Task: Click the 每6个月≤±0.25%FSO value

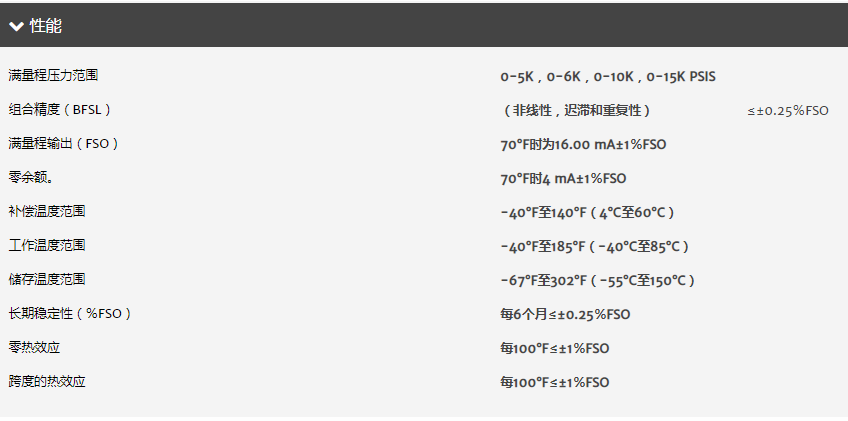Action: pos(565,314)
